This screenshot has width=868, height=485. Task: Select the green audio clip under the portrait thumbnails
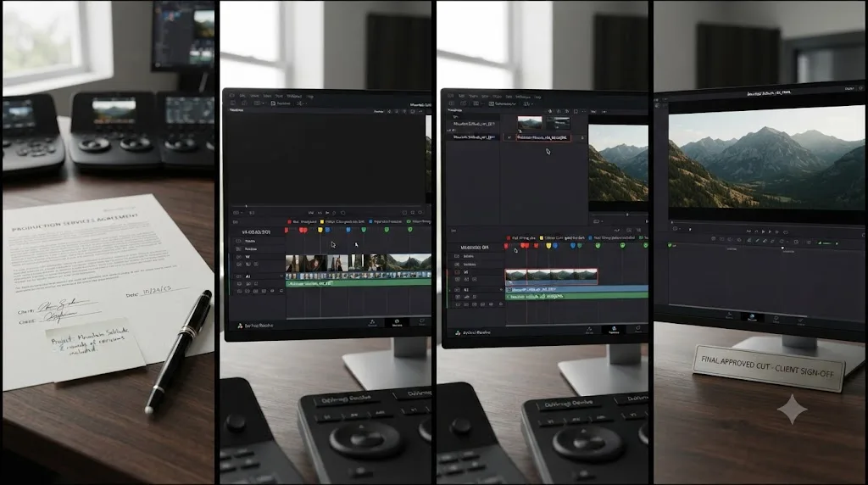pos(359,283)
